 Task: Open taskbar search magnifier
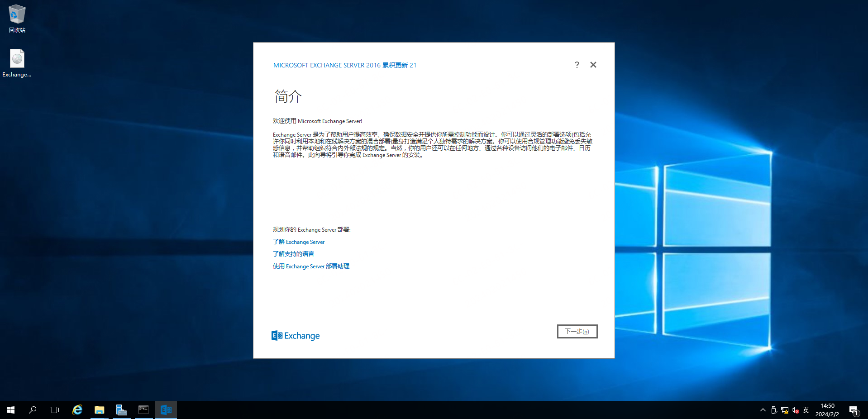coord(33,410)
